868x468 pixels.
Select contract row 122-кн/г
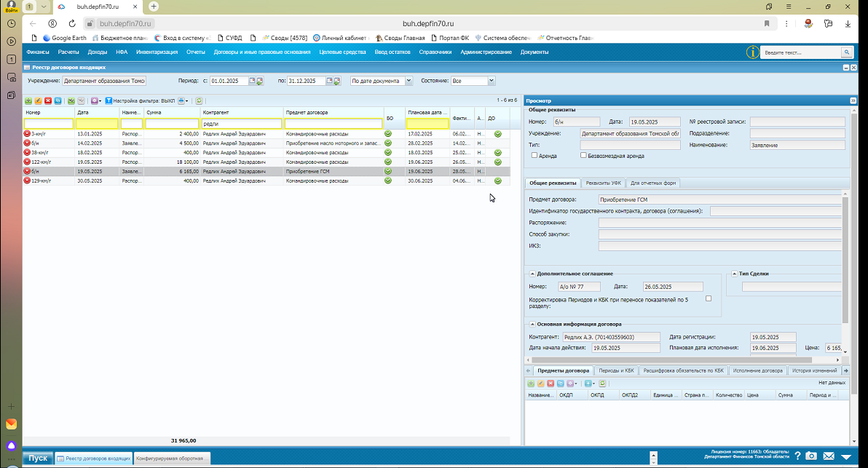coord(267,162)
